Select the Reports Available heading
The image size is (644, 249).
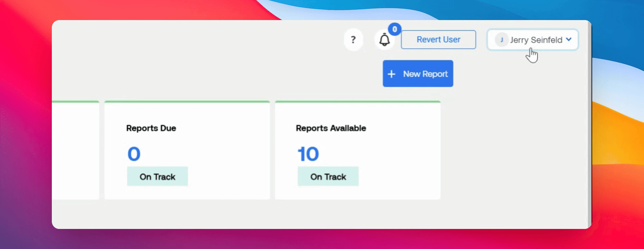pos(331,128)
